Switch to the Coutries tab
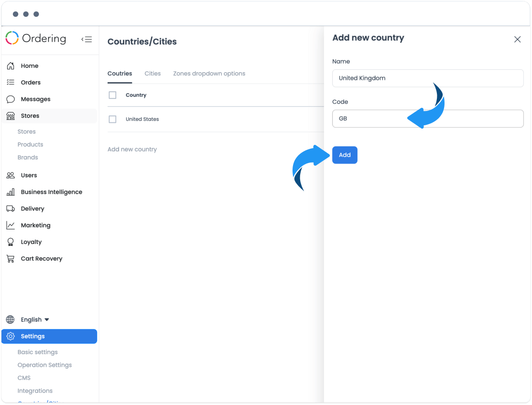 (120, 73)
